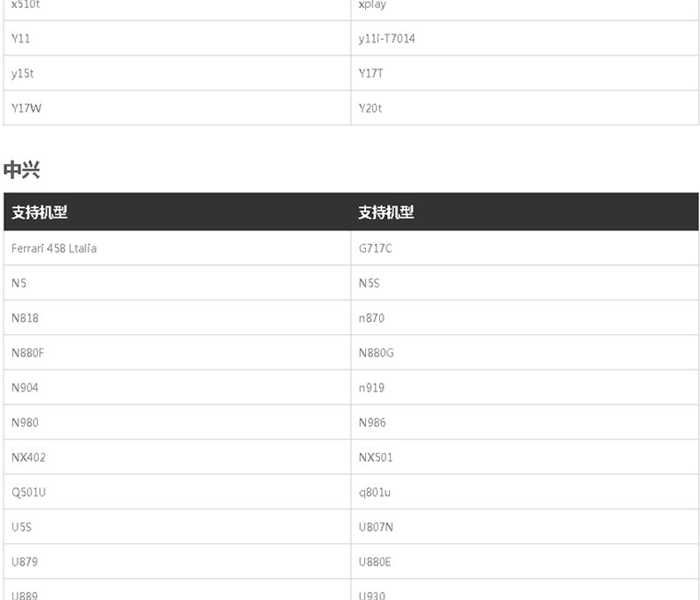Click the N880G model entry
Screen dimensions: 700x600
376,353
